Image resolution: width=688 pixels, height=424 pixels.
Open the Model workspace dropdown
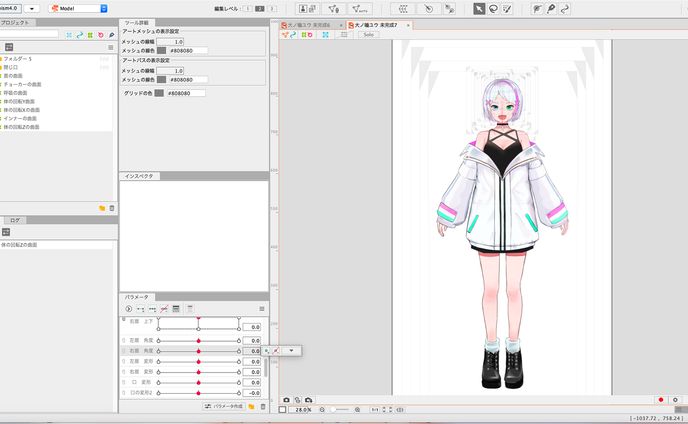pos(78,8)
